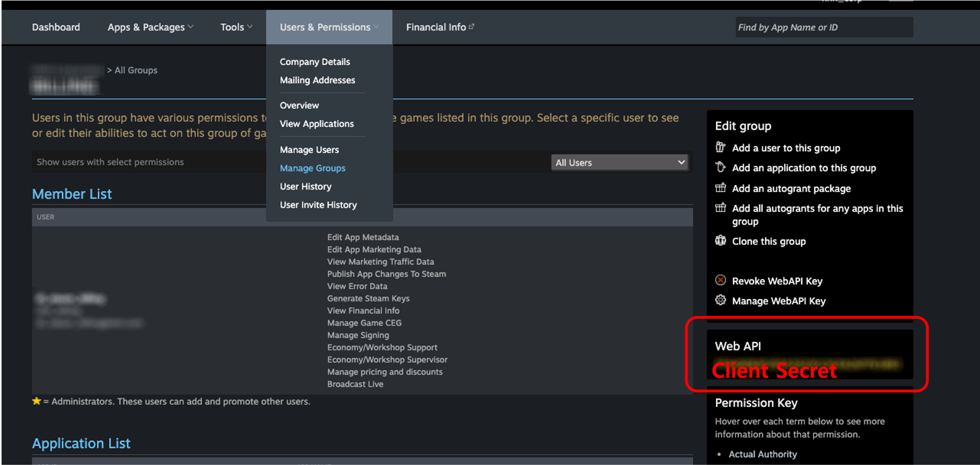Click the Edit group panel heading
This screenshot has height=465, width=980.
[743, 126]
